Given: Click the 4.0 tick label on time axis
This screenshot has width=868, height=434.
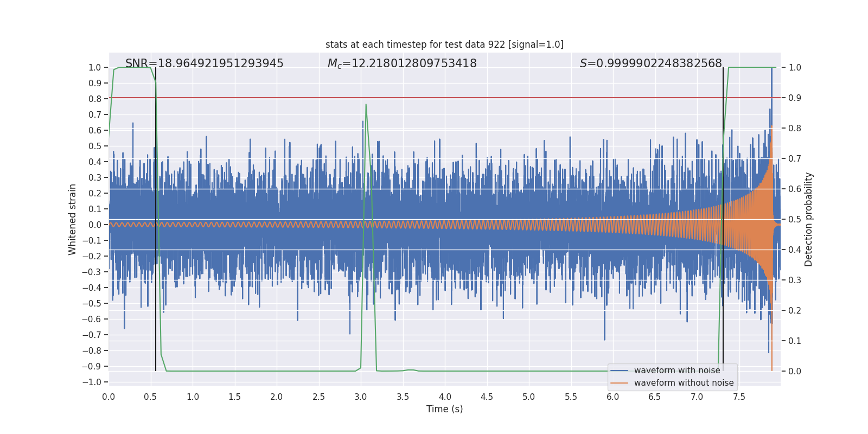Looking at the screenshot, I should click(x=445, y=397).
